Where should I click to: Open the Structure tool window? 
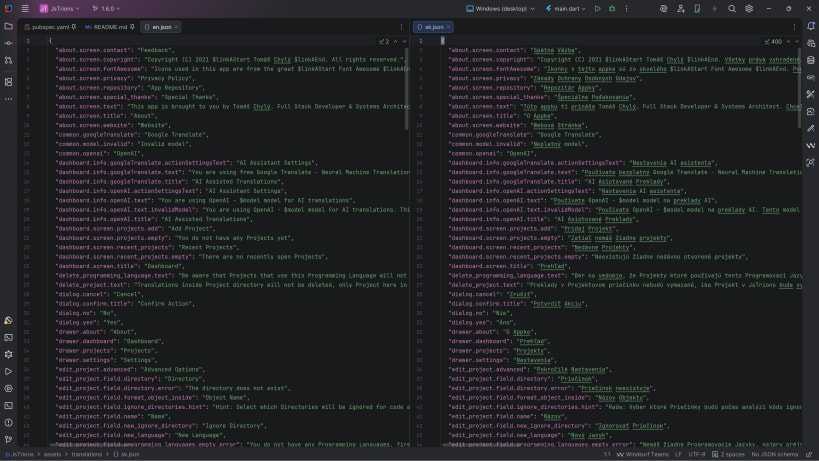pyautogui.click(x=8, y=82)
